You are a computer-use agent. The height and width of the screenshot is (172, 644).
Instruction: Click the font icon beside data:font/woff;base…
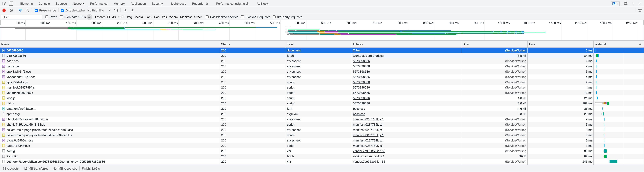pos(4,109)
